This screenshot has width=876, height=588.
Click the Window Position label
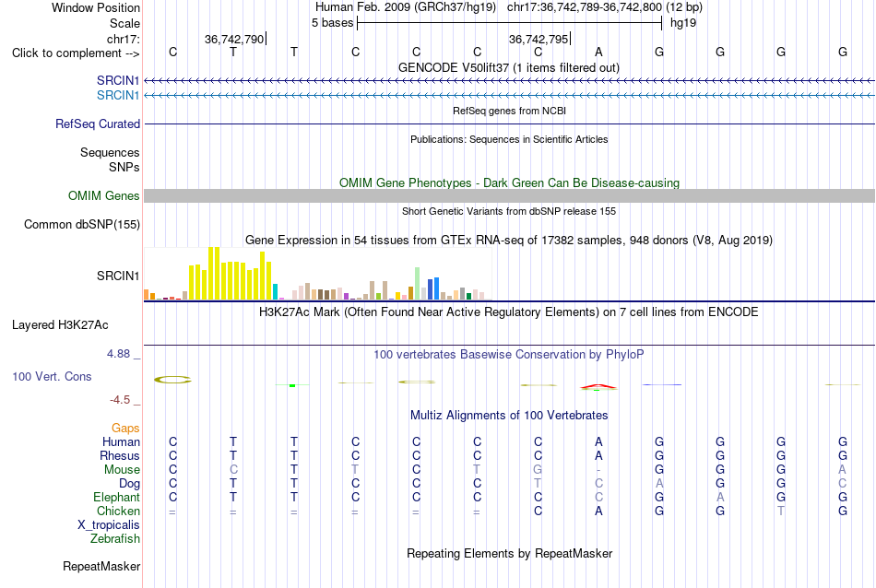[x=96, y=7]
